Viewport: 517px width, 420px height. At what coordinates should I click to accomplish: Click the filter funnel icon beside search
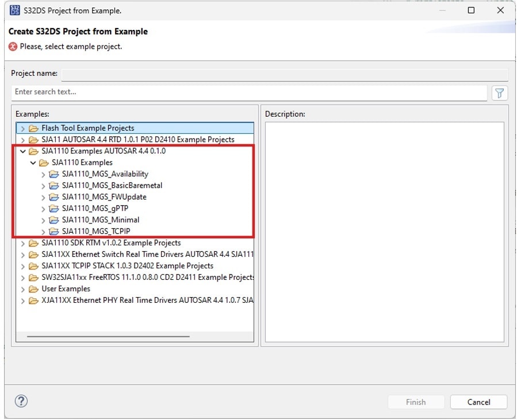click(500, 93)
